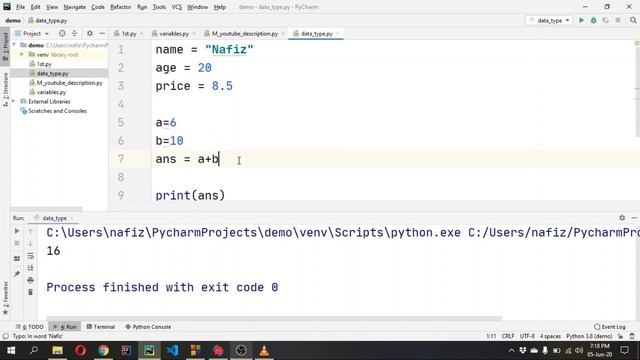Start debugging with the green bug icon
Image resolution: width=640 pixels, height=360 pixels.
(593, 20)
